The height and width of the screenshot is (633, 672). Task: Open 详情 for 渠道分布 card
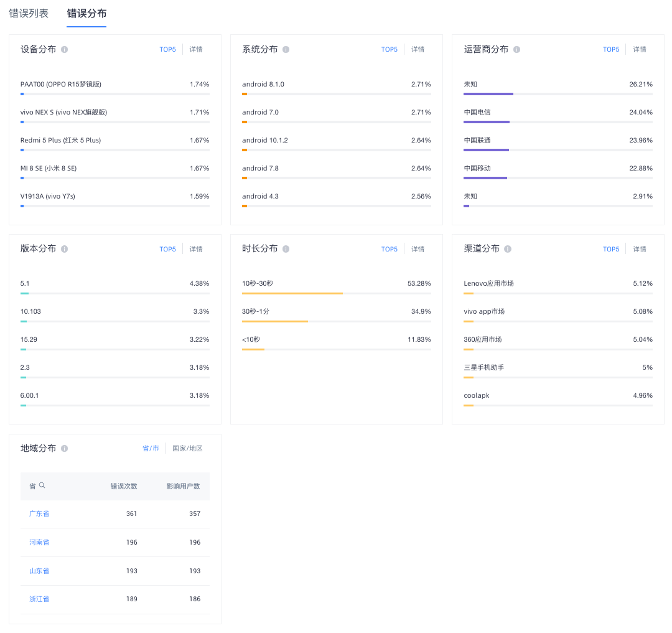639,250
